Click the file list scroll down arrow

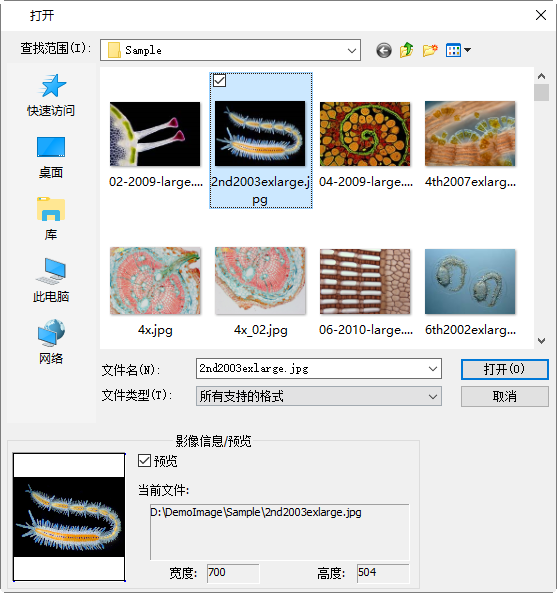click(541, 341)
